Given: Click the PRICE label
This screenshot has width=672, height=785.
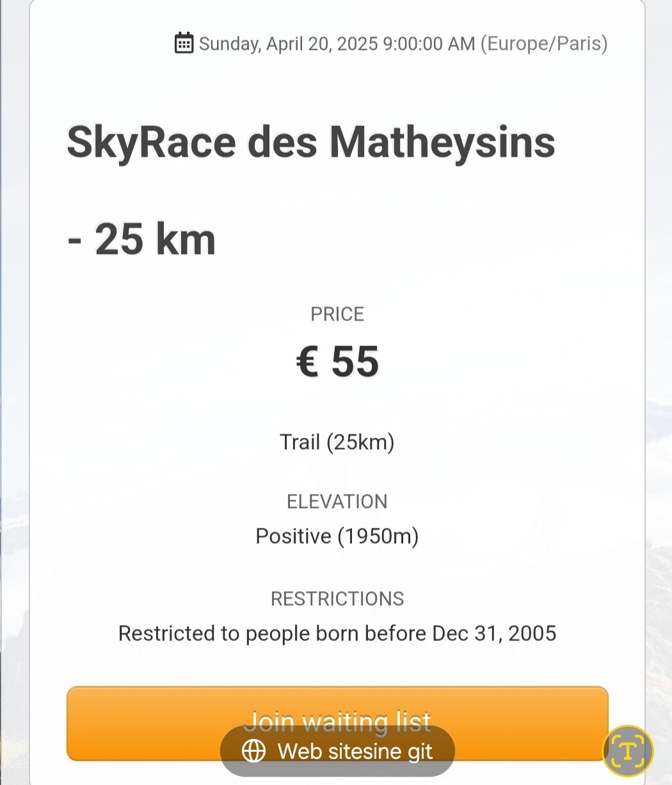Looking at the screenshot, I should point(337,313).
